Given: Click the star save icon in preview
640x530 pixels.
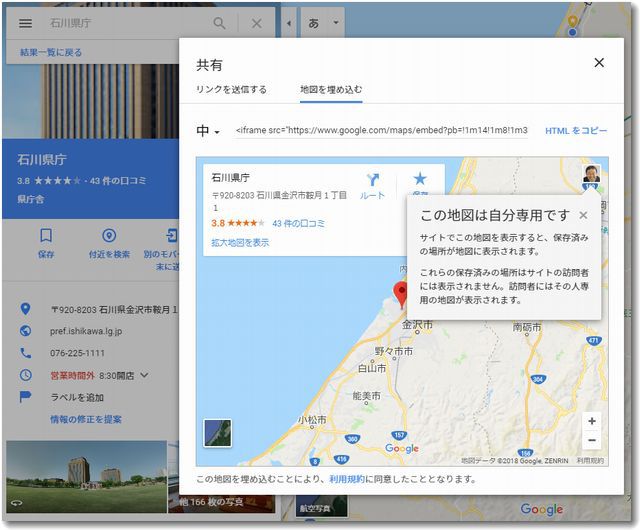Looking at the screenshot, I should [420, 179].
